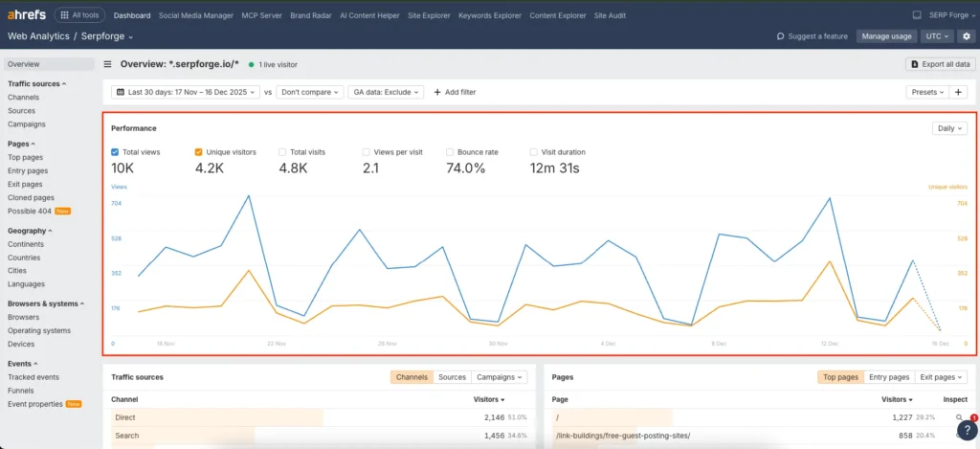Enable the Bounce rate checkbox

[x=451, y=151]
